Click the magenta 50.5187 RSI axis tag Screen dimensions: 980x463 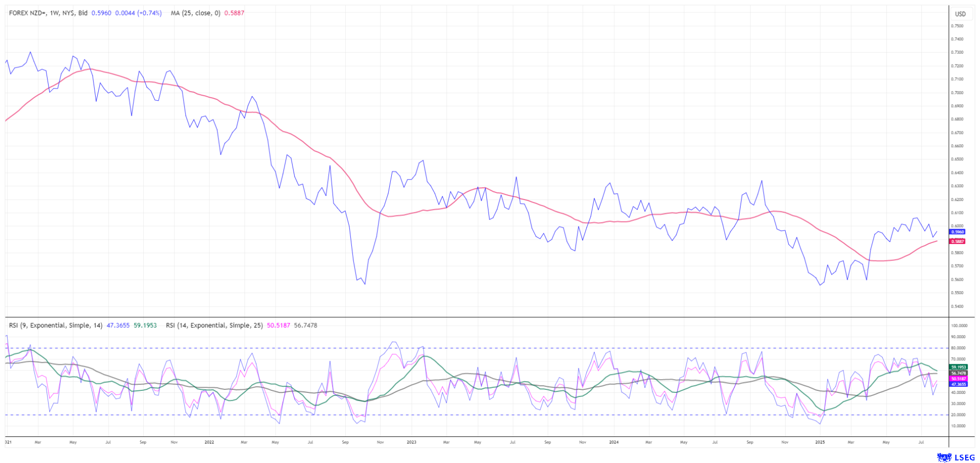coord(958,379)
